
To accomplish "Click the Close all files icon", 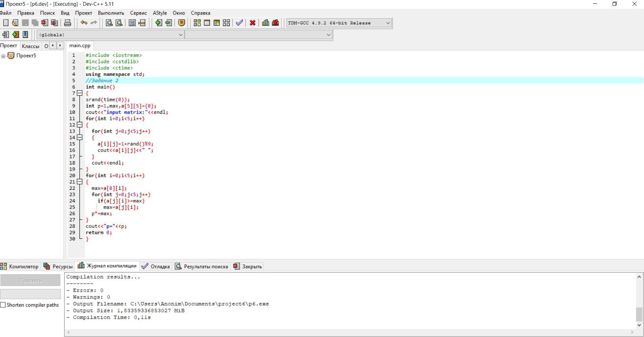I will (x=54, y=23).
